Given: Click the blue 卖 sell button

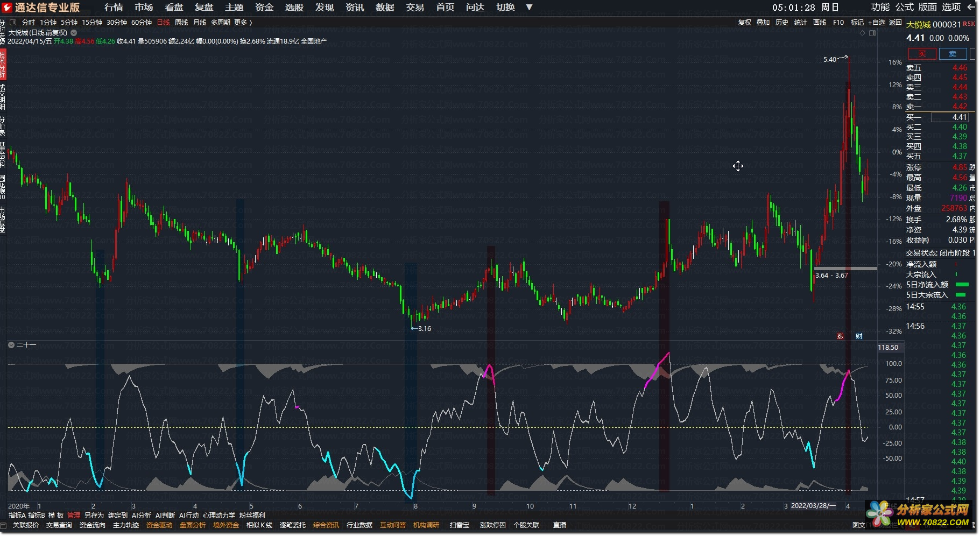Looking at the screenshot, I should 953,54.
